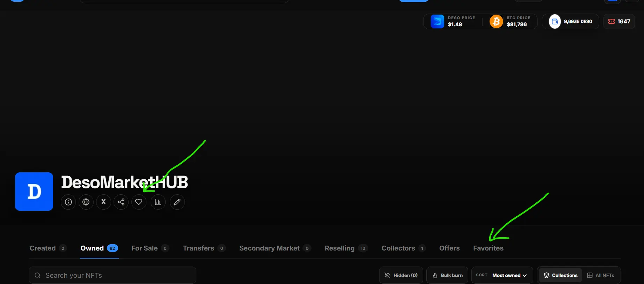Click the Bulk burn button
The width and height of the screenshot is (644, 284).
point(447,275)
